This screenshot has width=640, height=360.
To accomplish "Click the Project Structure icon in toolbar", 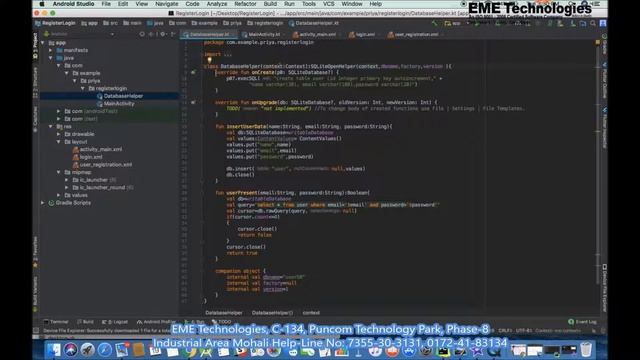I will 583,24.
